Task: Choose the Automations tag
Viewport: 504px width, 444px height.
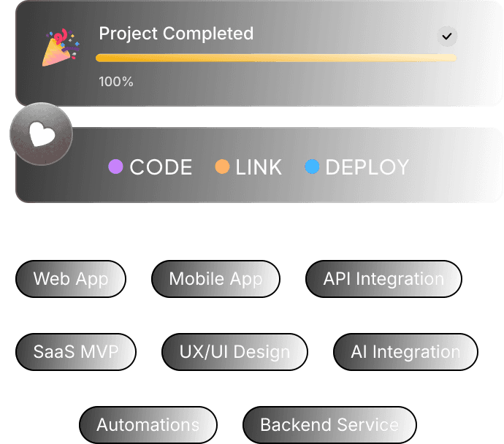Action: point(148,425)
